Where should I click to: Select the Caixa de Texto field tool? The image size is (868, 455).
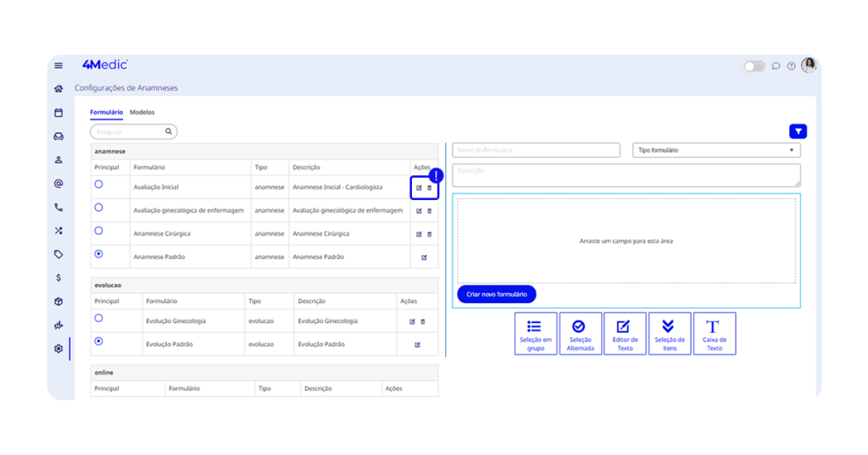tap(714, 333)
